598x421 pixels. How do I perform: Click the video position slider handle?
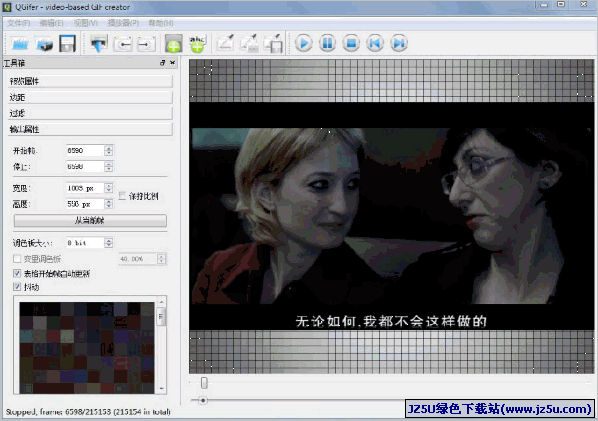point(203,400)
